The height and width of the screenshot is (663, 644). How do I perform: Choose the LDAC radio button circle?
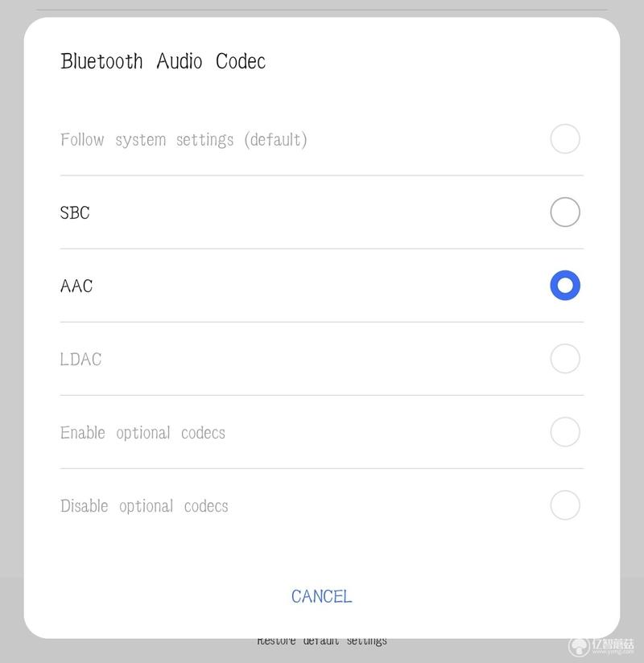click(565, 359)
